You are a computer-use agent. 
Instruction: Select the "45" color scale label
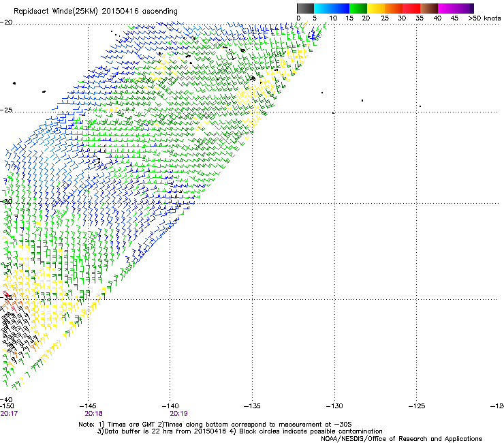(x=454, y=18)
